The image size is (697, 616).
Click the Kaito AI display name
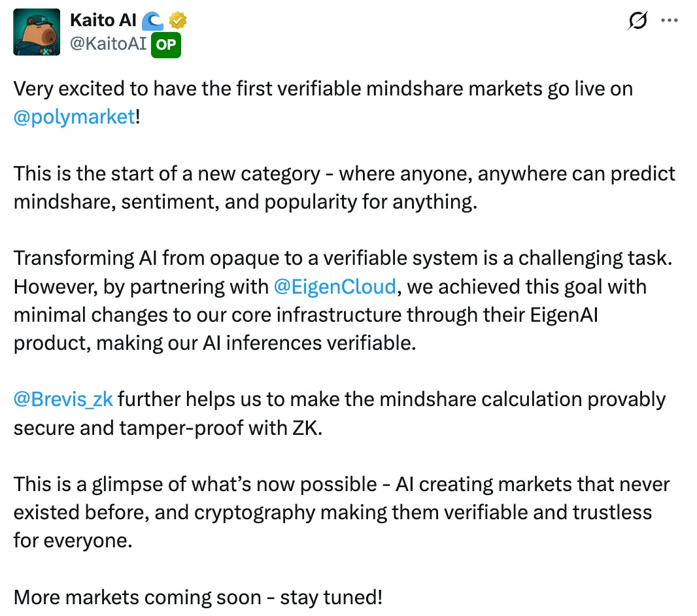(103, 20)
